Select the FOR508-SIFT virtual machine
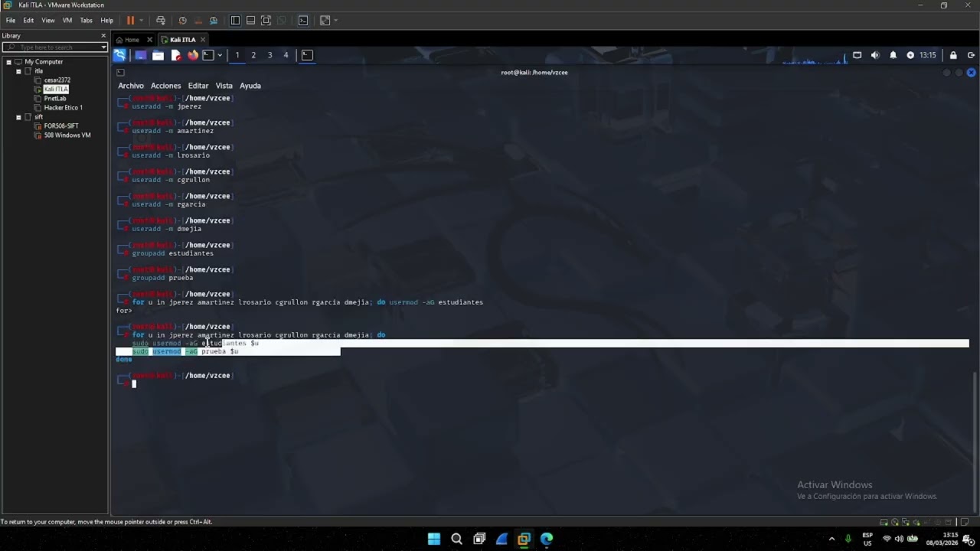 pyautogui.click(x=60, y=126)
